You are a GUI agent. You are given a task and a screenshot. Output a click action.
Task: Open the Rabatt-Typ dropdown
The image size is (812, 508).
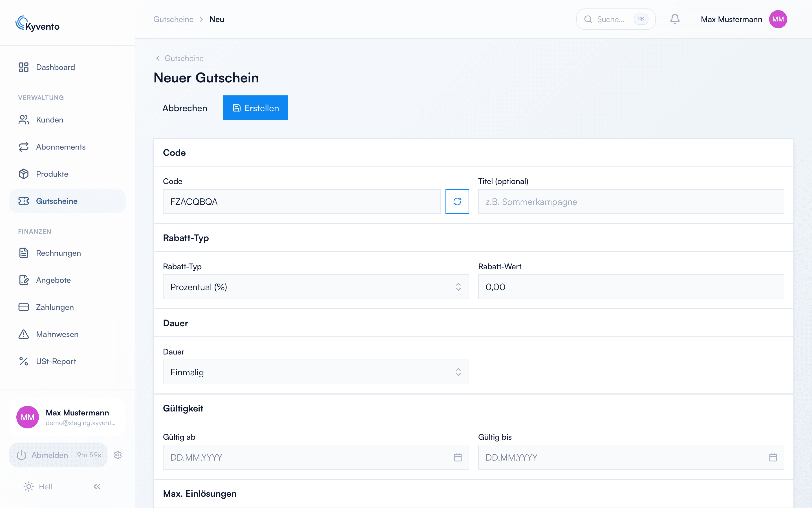point(316,287)
